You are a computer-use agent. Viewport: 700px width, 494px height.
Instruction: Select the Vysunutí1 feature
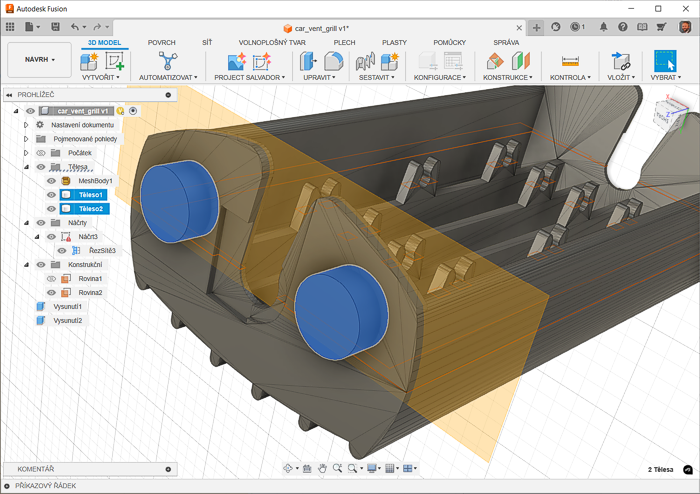point(61,307)
